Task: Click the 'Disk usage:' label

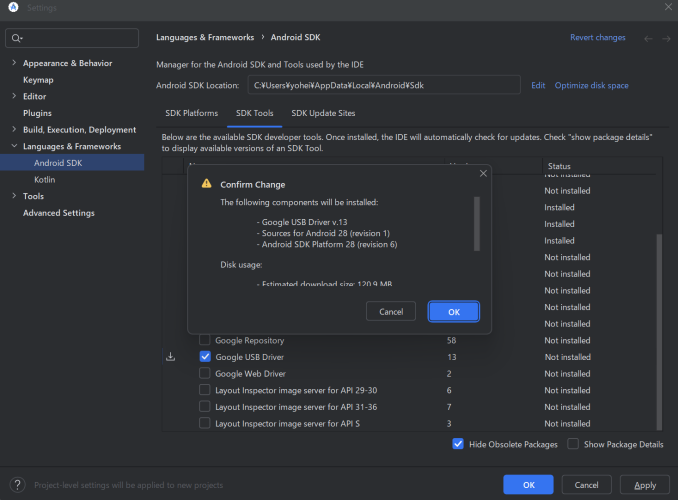Action: point(241,265)
